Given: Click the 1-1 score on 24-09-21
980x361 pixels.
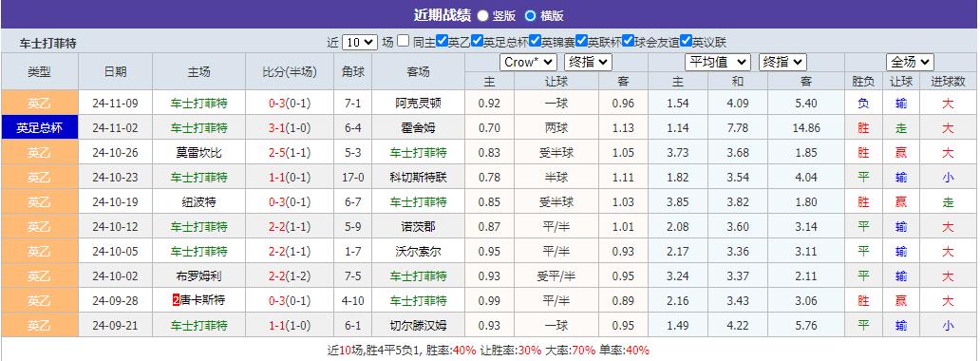Looking at the screenshot, I should tap(277, 325).
